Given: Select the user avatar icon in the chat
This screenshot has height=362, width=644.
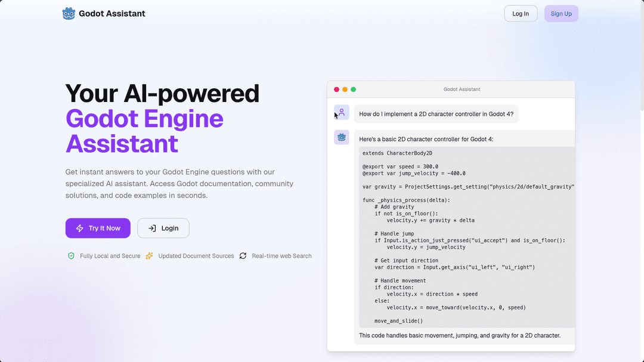Looking at the screenshot, I should coord(342,112).
